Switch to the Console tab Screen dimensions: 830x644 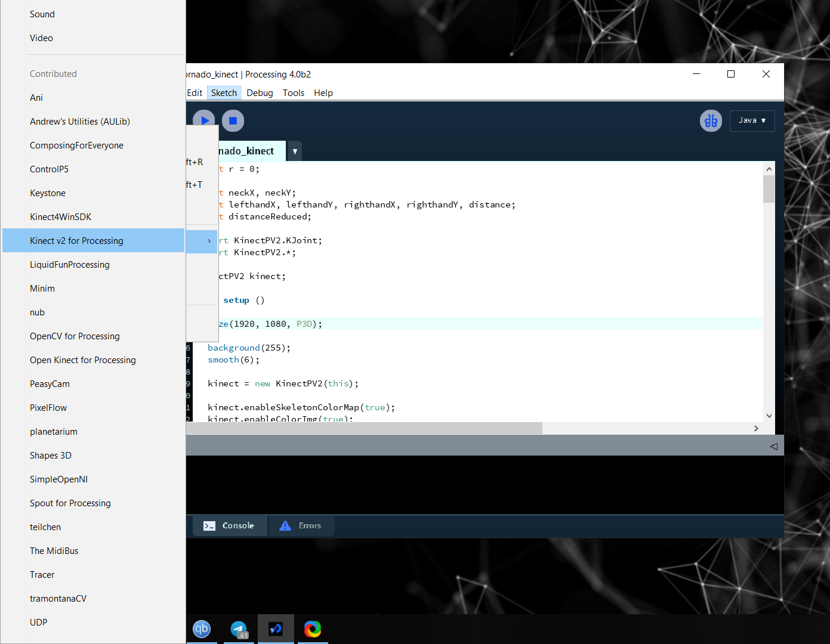coord(230,525)
